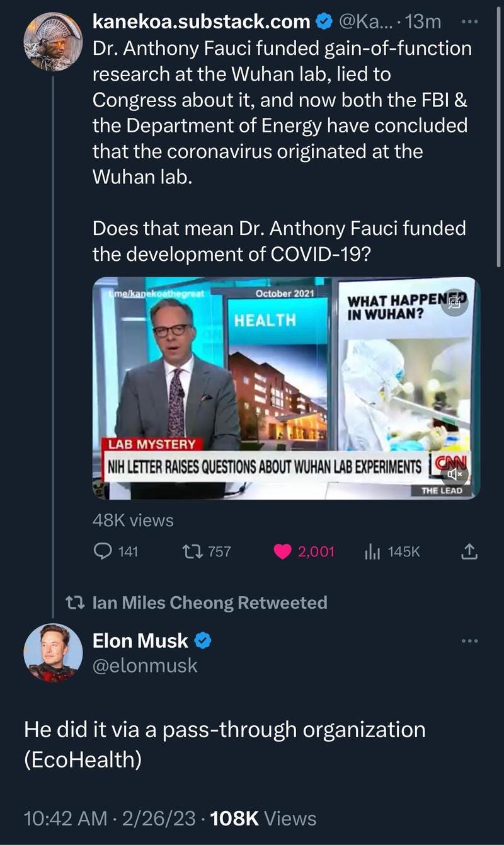This screenshot has height=845, width=504.
Task: View the 108K Views count
Action: [263, 818]
